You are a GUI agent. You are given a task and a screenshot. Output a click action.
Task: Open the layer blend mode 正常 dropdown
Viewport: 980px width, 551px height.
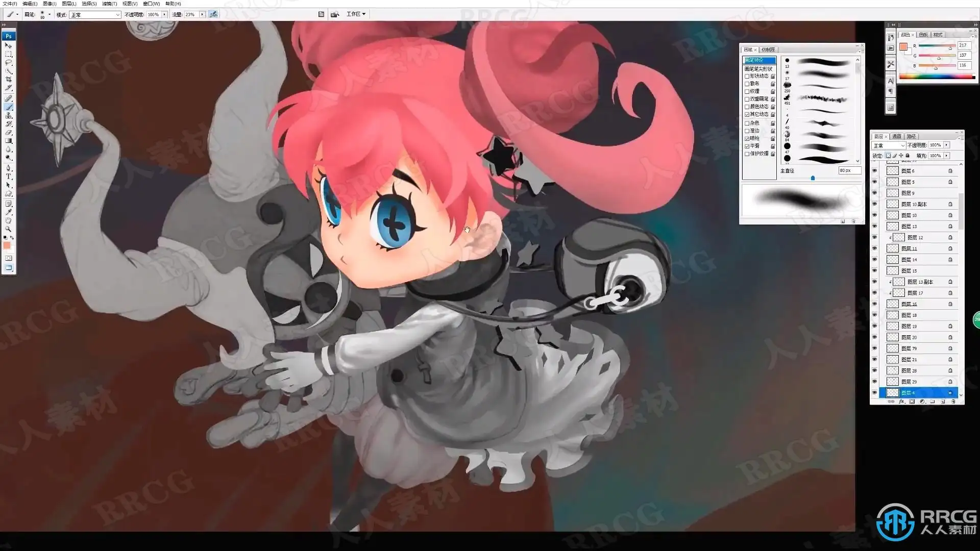point(888,145)
